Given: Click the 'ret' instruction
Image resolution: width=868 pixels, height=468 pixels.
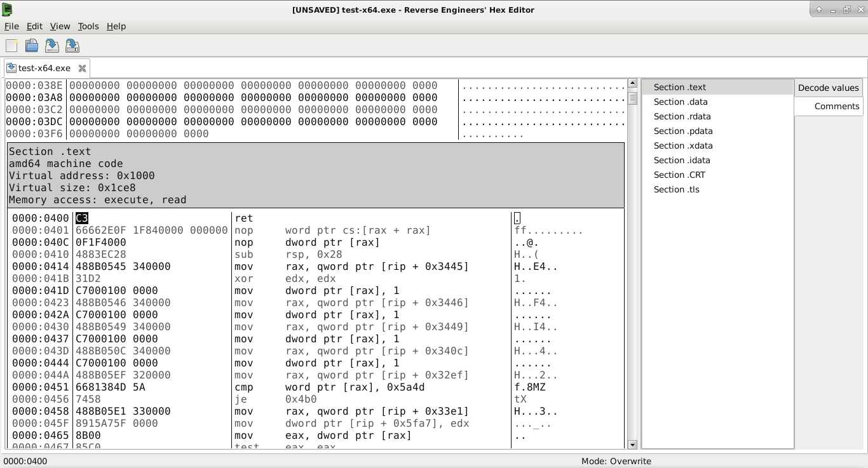Looking at the screenshot, I should (244, 218).
